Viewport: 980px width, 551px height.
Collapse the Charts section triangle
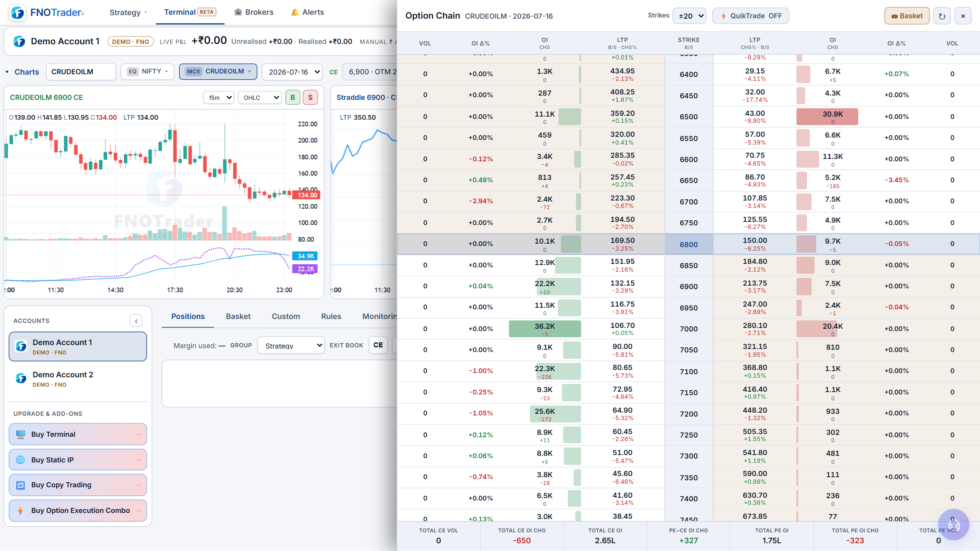[x=7, y=72]
